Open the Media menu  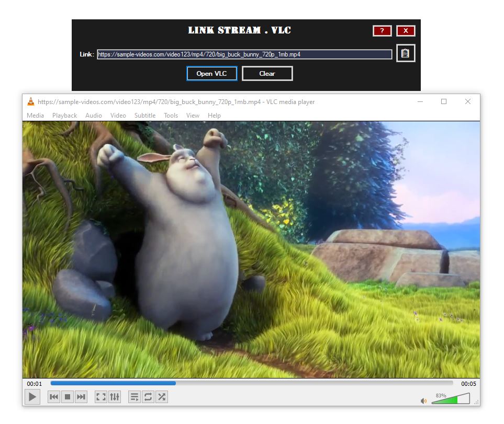click(36, 115)
